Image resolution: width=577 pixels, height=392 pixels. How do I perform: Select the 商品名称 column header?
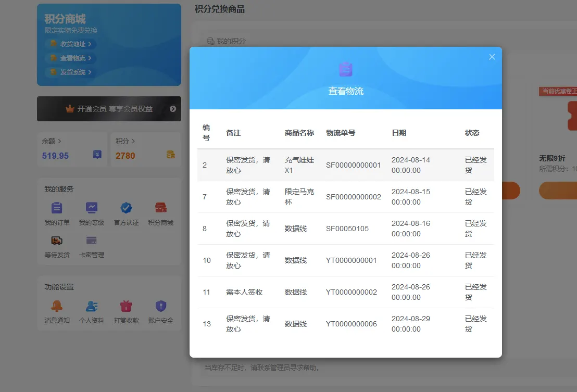pyautogui.click(x=299, y=133)
